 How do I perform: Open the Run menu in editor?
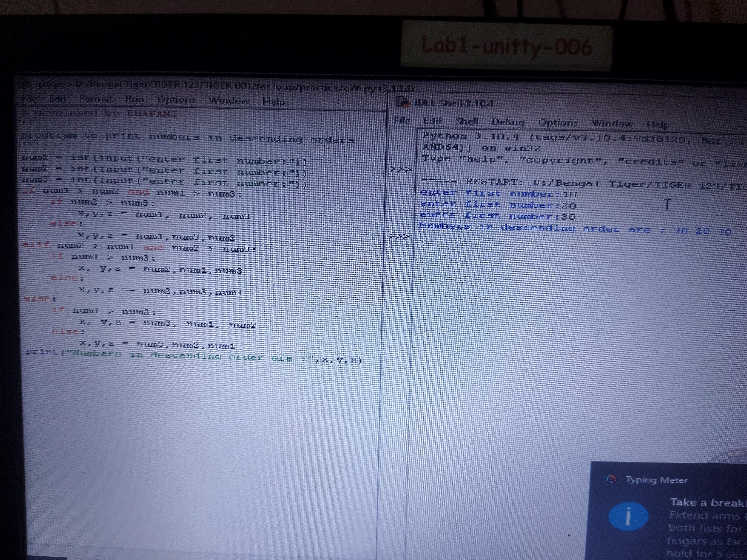pos(134,99)
